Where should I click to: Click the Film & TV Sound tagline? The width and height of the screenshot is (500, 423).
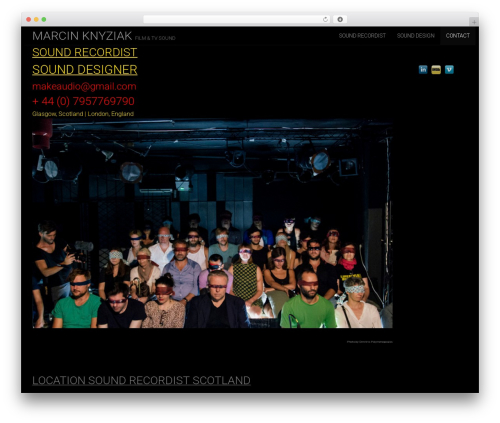coord(155,38)
